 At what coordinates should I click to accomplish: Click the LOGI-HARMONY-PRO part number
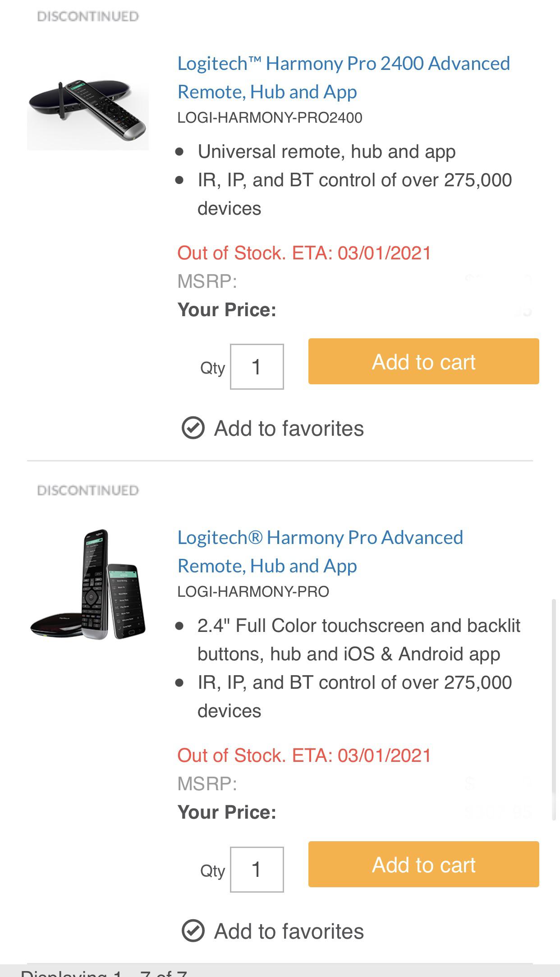pyautogui.click(x=253, y=591)
